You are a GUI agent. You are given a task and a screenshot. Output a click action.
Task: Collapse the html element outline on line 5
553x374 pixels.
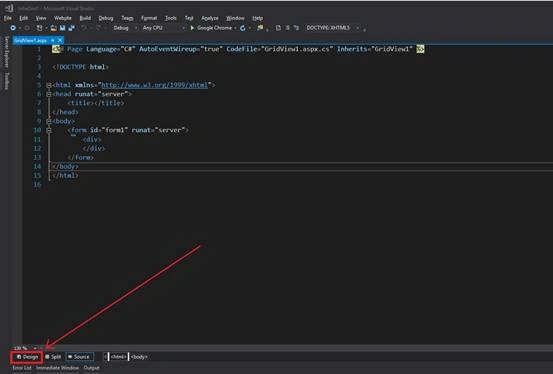pos(49,85)
